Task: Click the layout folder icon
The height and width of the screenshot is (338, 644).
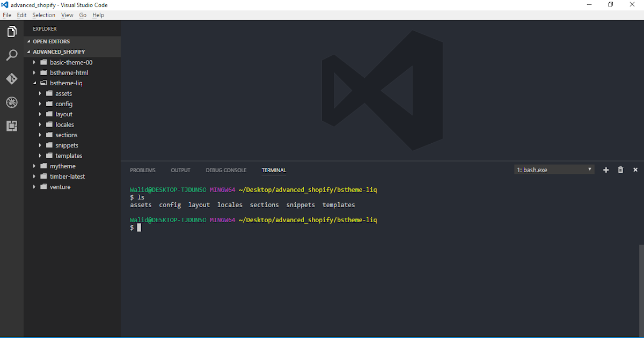Action: (x=49, y=114)
